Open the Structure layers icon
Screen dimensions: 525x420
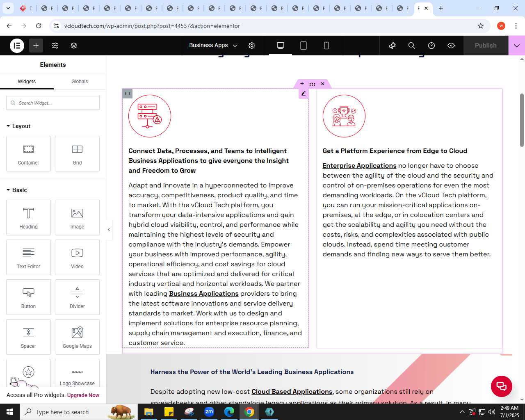(x=74, y=46)
